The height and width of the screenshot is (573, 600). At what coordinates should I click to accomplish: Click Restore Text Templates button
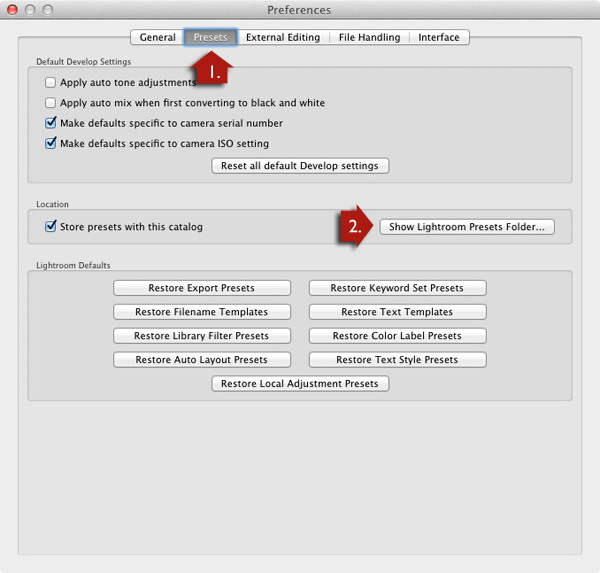(398, 312)
